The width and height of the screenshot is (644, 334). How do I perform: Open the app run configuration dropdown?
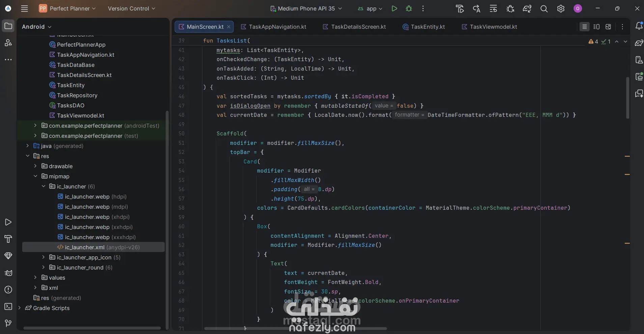pyautogui.click(x=370, y=8)
